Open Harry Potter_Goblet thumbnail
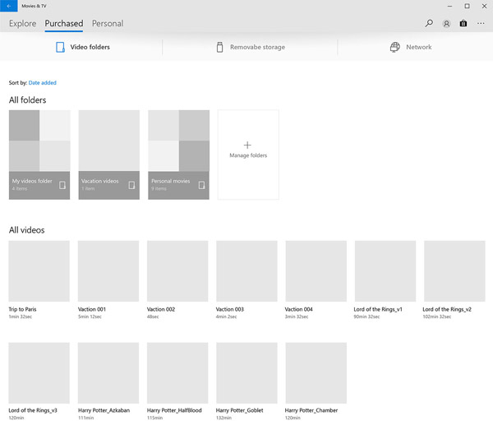Screen dimensions: 493x448 (246, 373)
